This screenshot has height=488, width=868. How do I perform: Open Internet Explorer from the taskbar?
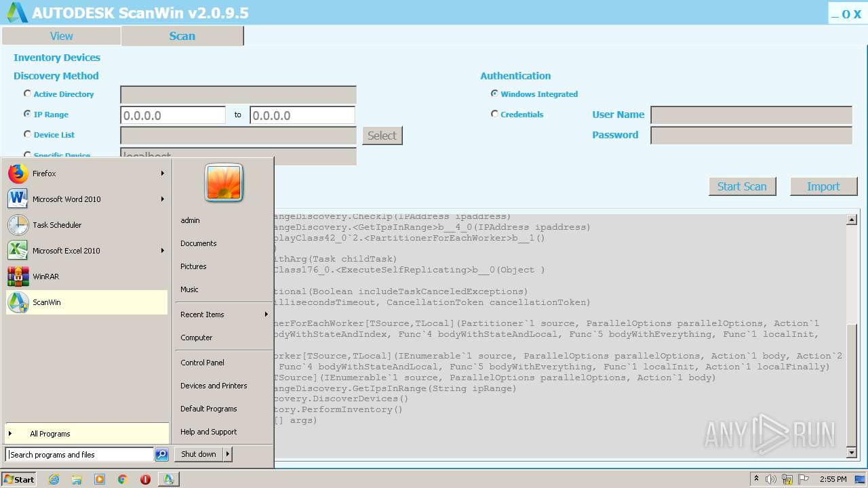coord(54,479)
